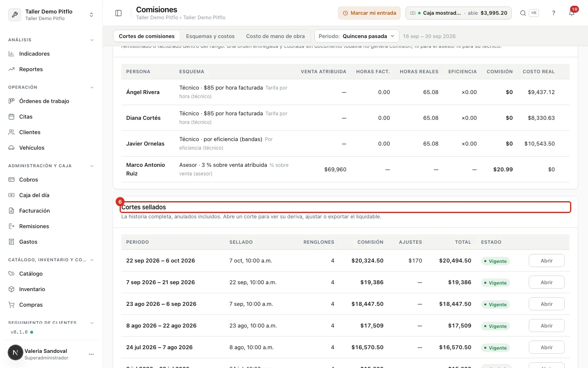588x368 pixels.
Task: Switch to Cortes de comisiones tab
Action: [x=147, y=36]
